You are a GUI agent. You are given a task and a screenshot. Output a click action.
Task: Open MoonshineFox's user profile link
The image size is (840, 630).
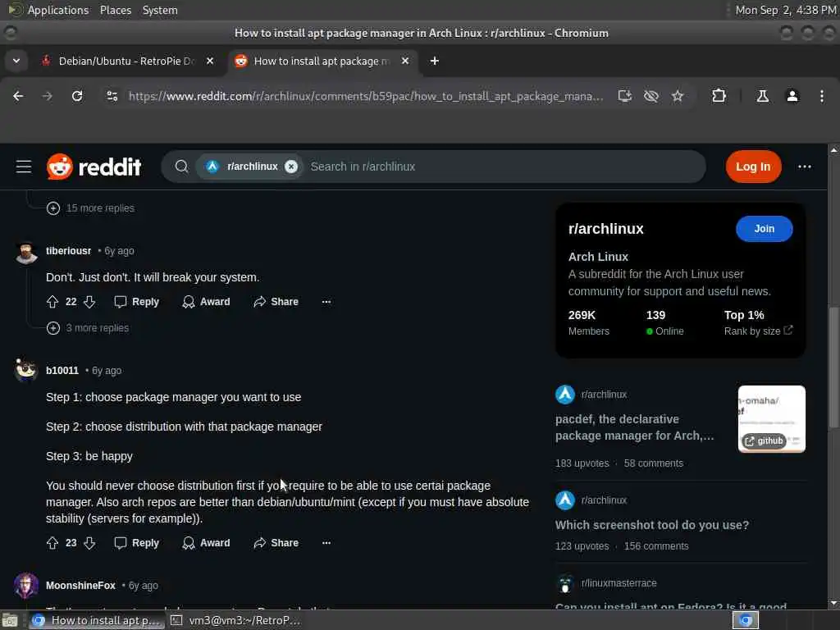81,586
